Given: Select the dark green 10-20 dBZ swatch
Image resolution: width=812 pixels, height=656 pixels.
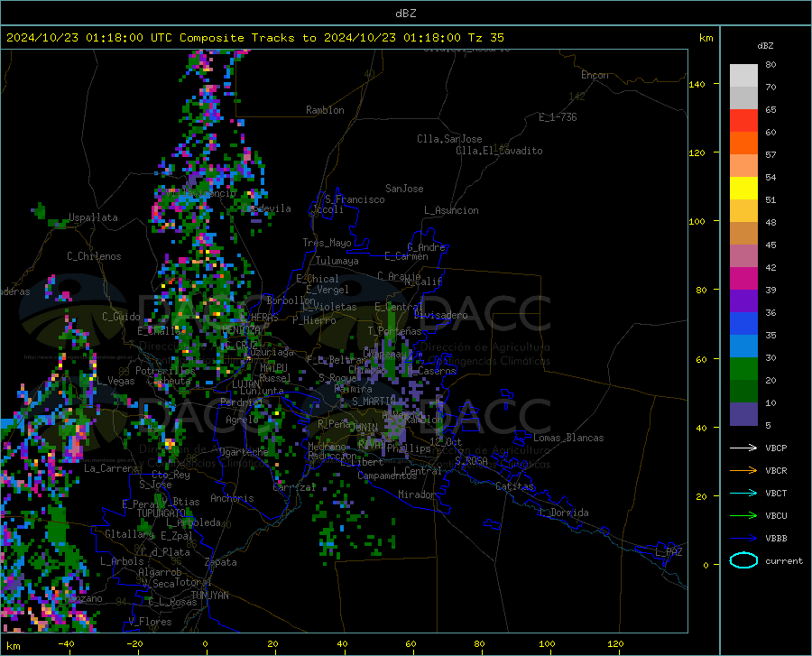Looking at the screenshot, I should click(743, 392).
